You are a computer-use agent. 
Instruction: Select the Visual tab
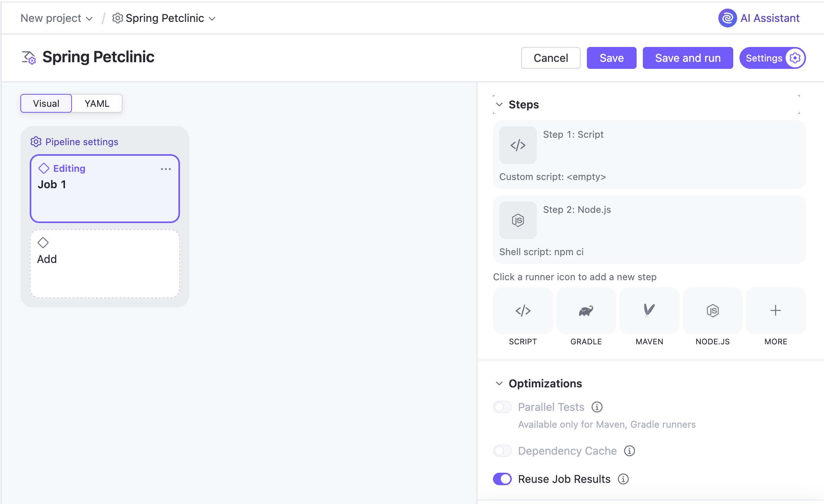pos(46,103)
